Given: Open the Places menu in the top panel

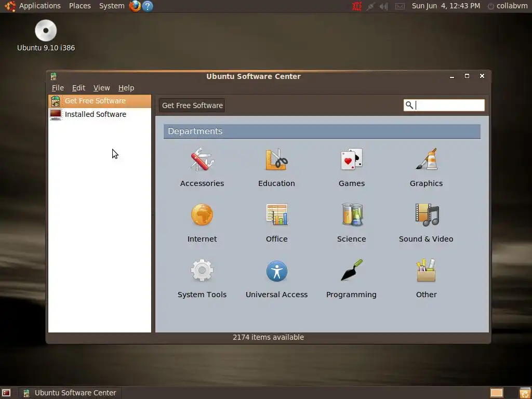Looking at the screenshot, I should [79, 6].
